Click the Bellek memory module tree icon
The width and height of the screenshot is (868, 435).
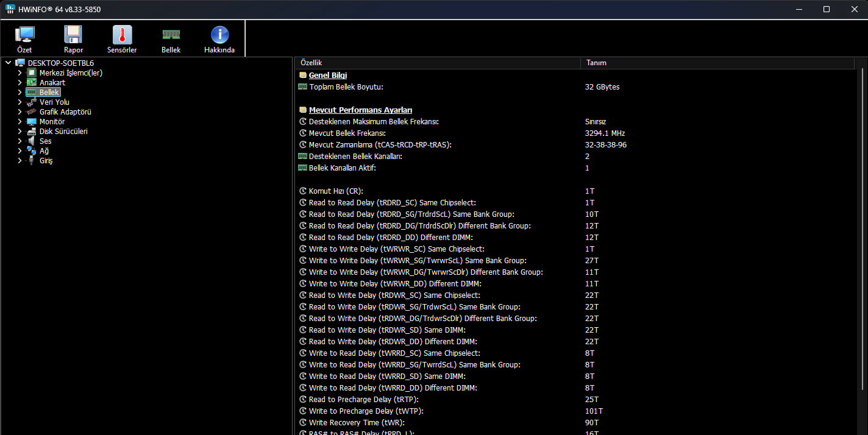click(x=32, y=92)
